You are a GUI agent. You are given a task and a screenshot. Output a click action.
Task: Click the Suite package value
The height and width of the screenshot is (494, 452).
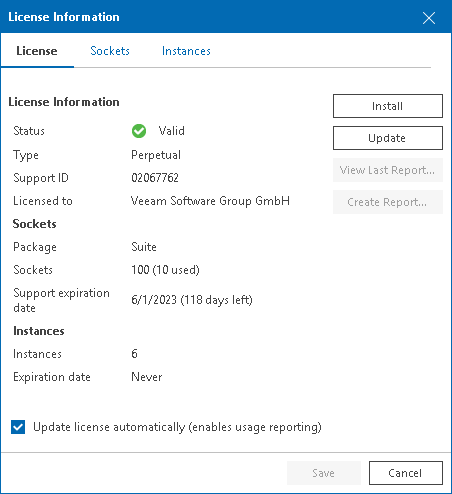144,247
